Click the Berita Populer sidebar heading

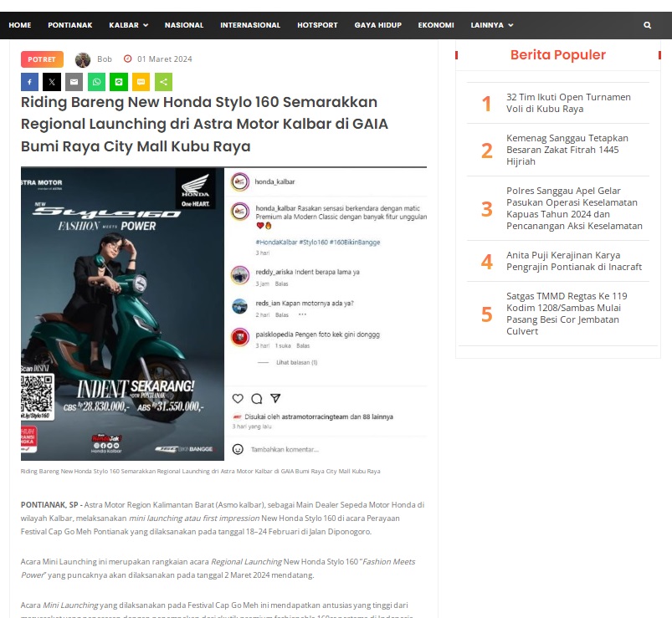(558, 55)
